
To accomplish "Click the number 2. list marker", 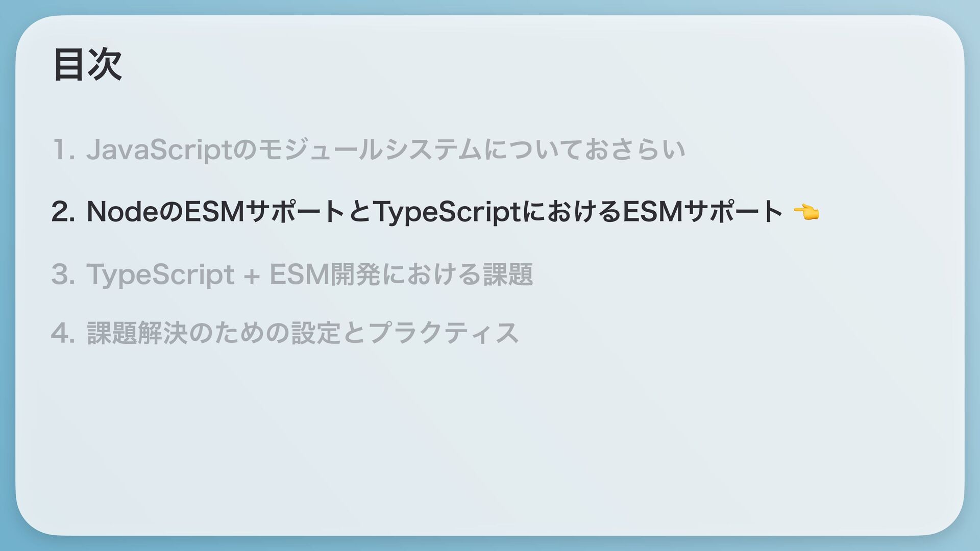I will [64, 212].
